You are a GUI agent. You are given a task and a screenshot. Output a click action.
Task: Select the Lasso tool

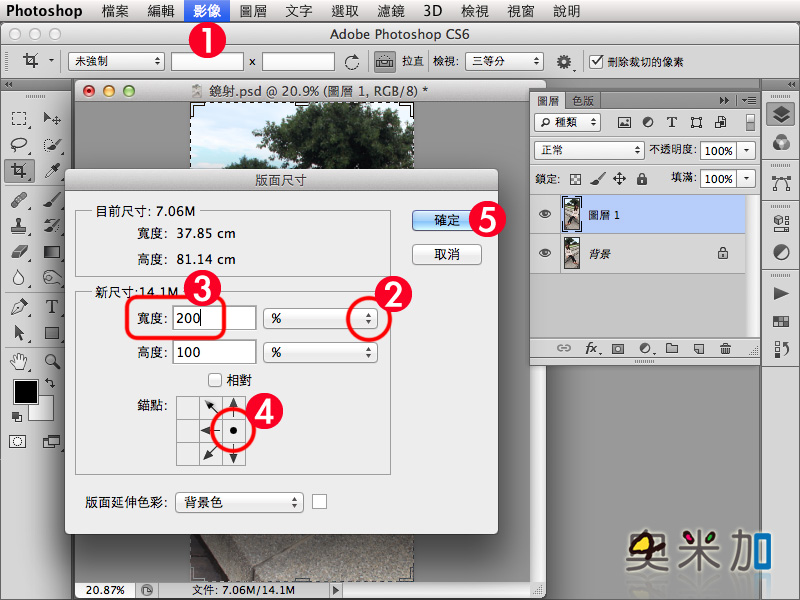tap(19, 145)
